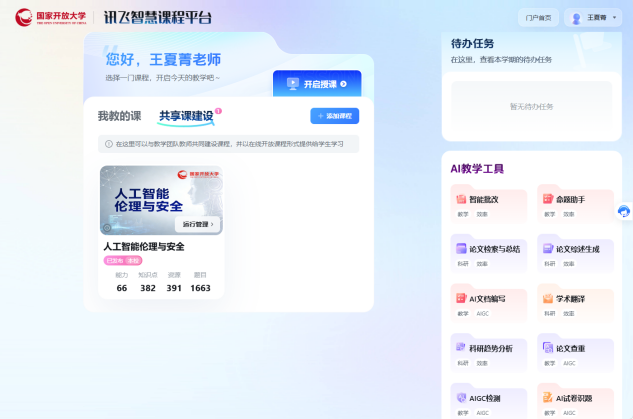Viewport: 633px width, 419px height.
Task: Click the plus icon on 添加课程
Action: (x=321, y=116)
